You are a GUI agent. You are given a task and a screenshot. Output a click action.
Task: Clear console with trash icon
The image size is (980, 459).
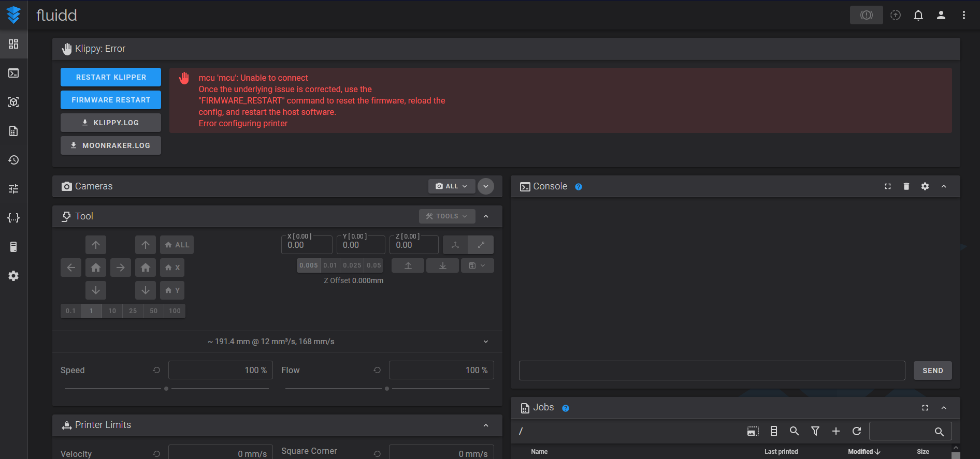pos(906,186)
